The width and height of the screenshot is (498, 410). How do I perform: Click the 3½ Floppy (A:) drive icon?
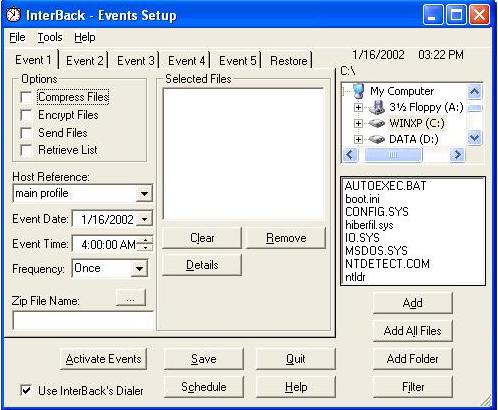click(377, 107)
